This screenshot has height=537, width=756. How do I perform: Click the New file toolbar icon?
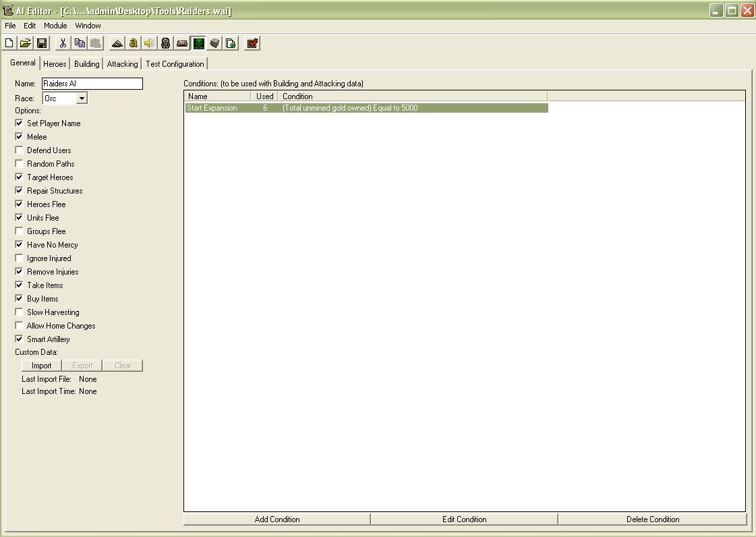tap(9, 43)
